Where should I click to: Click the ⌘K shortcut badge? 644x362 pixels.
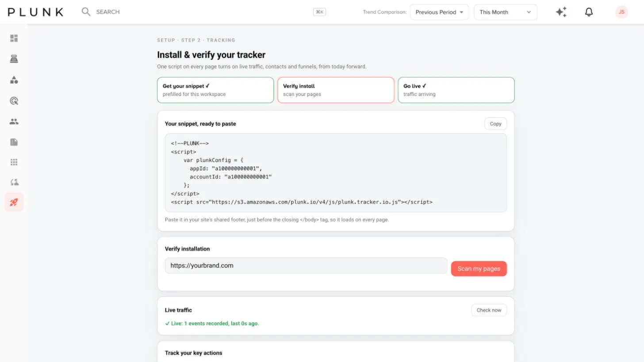(319, 12)
